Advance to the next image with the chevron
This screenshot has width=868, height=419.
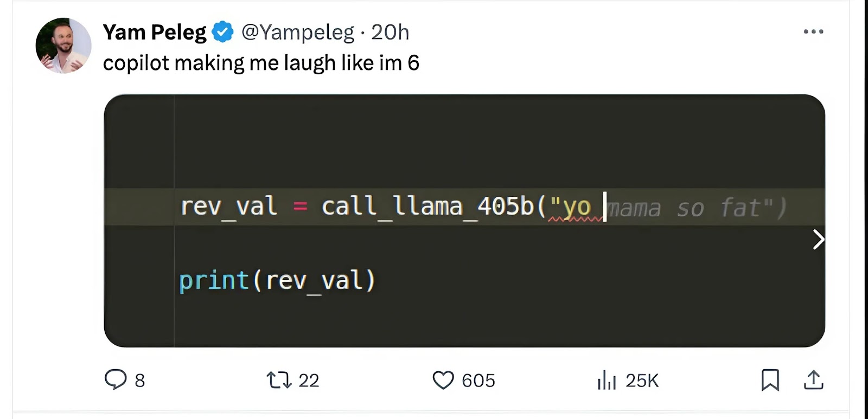[818, 239]
